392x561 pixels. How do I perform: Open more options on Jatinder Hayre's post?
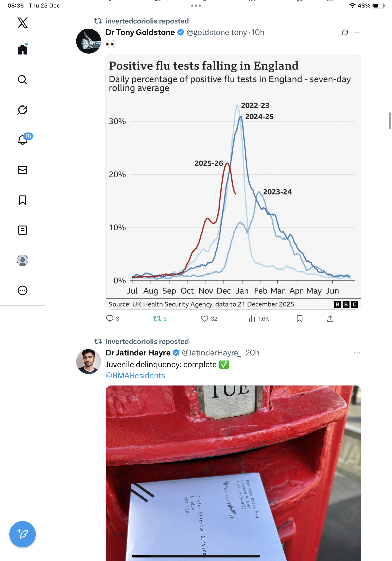coord(357,353)
